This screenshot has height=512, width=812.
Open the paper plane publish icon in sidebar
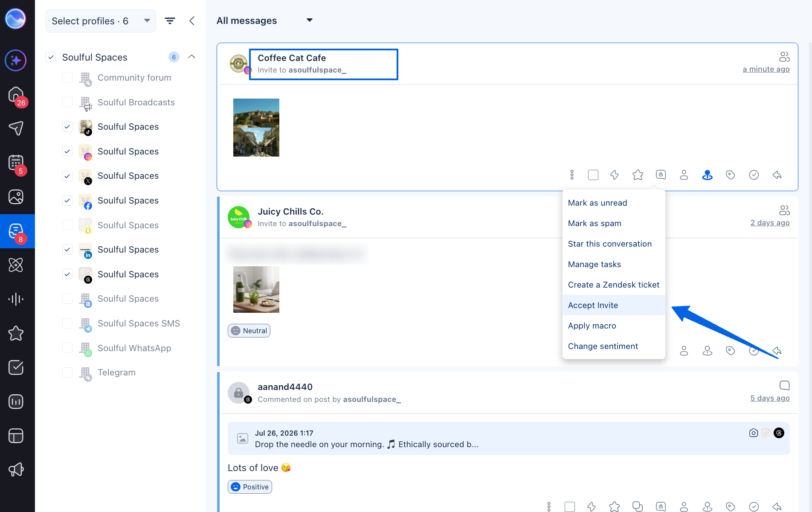pyautogui.click(x=16, y=128)
